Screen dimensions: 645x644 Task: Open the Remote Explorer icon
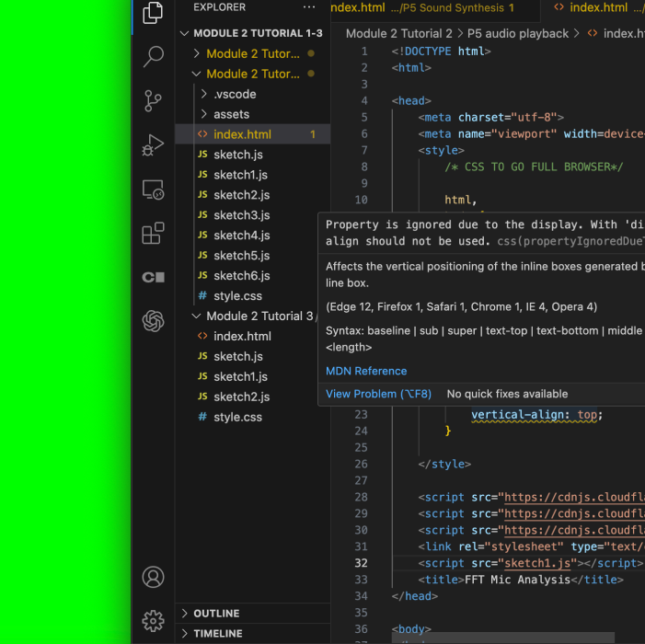point(153,190)
